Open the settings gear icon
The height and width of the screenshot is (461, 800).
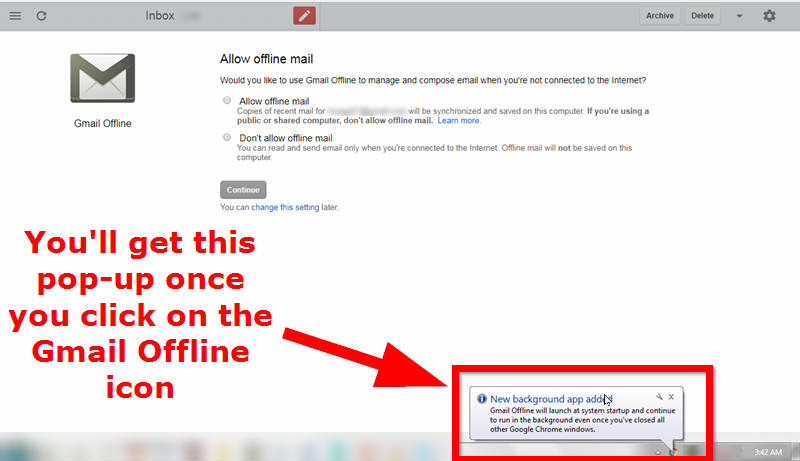click(x=769, y=16)
